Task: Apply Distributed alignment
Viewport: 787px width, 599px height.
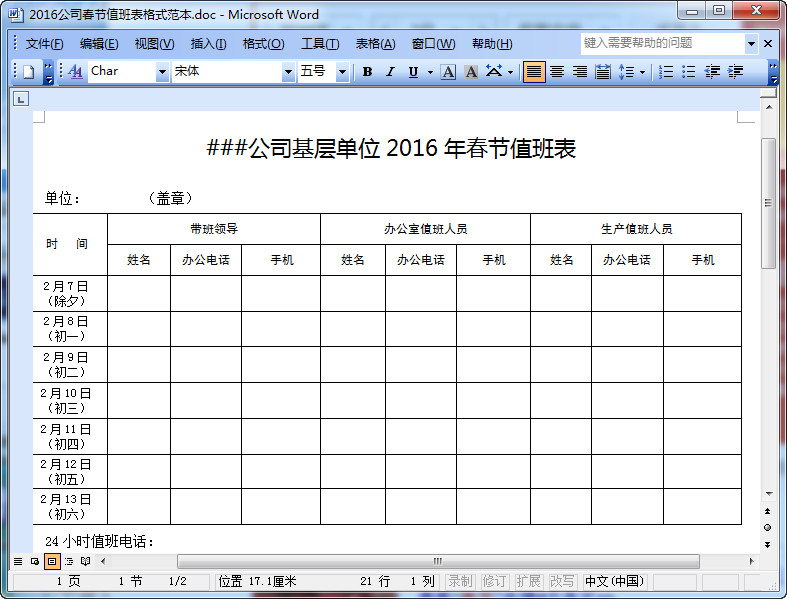Action: (603, 72)
